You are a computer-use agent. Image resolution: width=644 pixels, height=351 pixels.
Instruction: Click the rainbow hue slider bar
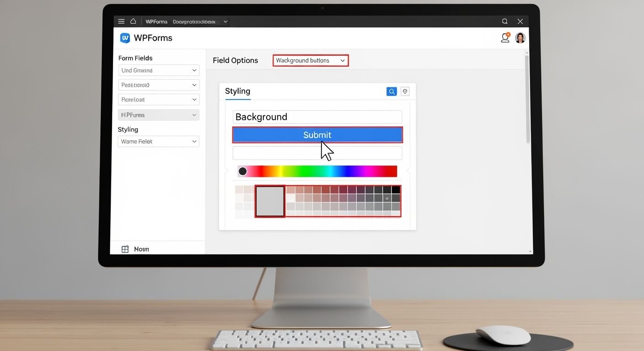pos(317,171)
